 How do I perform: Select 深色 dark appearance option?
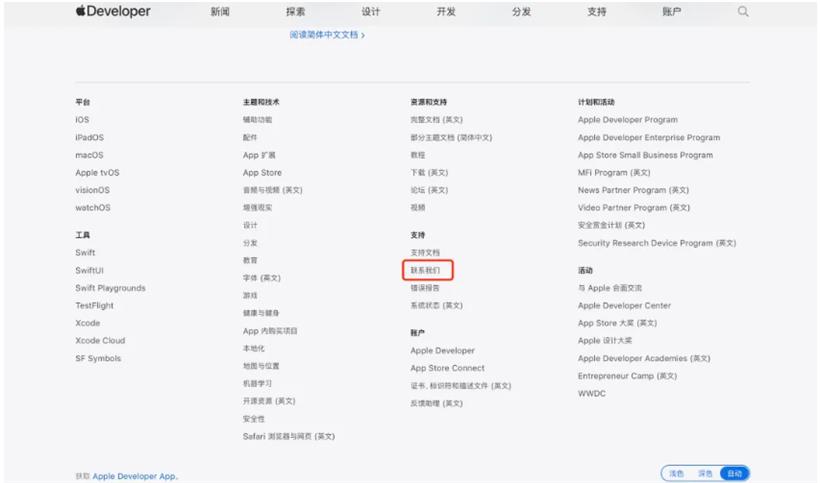(705, 474)
